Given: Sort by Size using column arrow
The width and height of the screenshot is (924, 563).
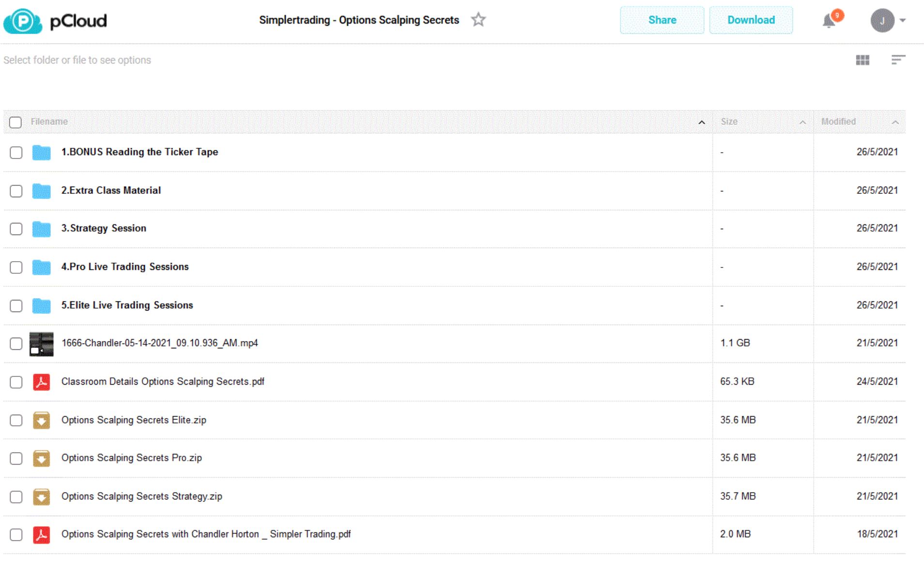Looking at the screenshot, I should [x=802, y=122].
